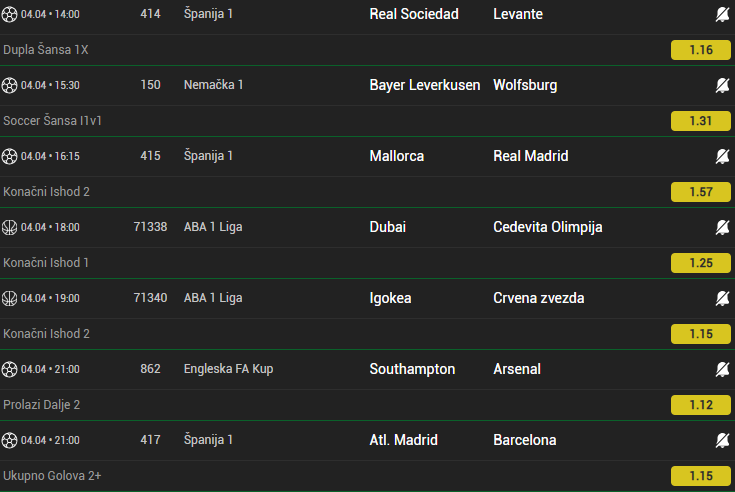The height and width of the screenshot is (492, 735).
Task: Toggle notification bell for Real Sociedad vs Levante
Action: tap(723, 14)
